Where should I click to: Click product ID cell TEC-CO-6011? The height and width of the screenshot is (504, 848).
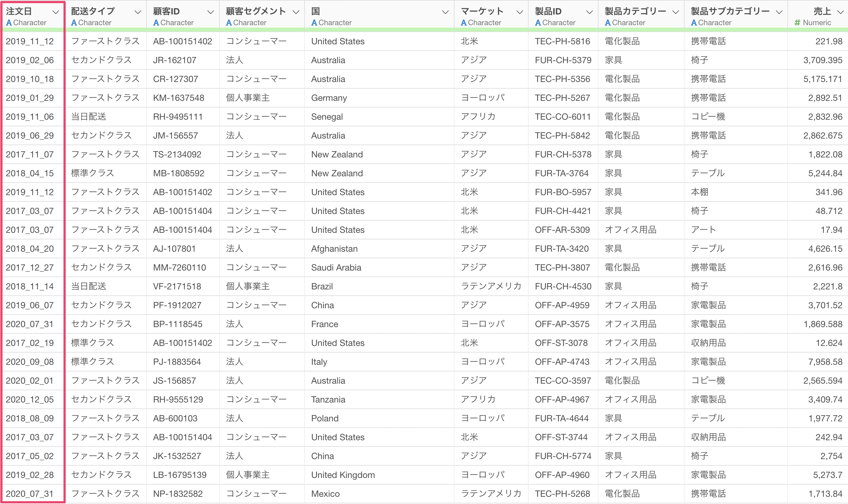tap(563, 117)
